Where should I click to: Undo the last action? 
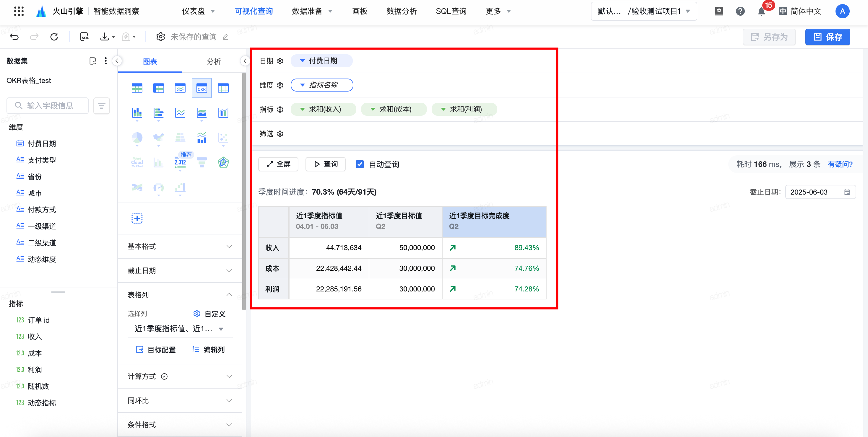(x=14, y=37)
